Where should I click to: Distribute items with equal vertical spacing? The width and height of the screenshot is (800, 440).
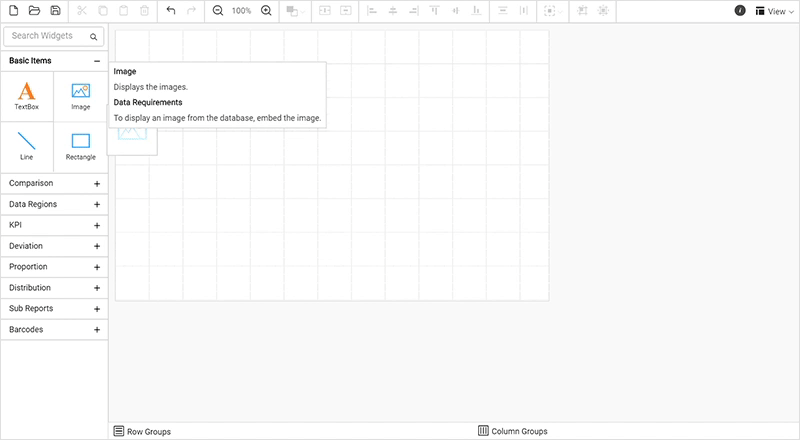tap(503, 11)
